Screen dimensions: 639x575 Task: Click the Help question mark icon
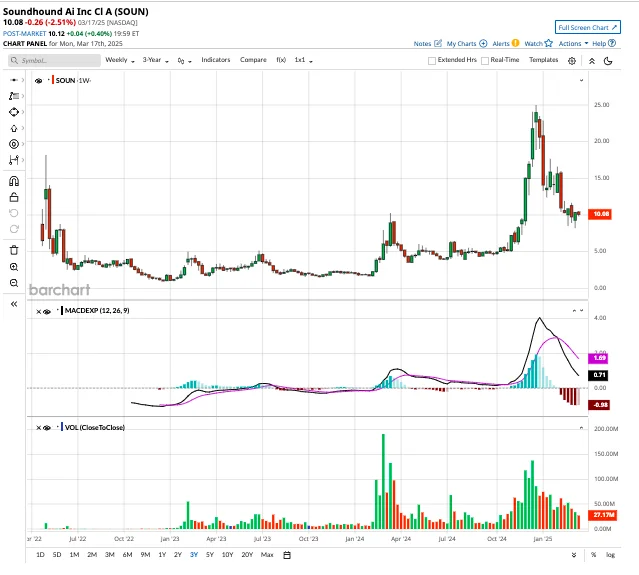pos(612,43)
